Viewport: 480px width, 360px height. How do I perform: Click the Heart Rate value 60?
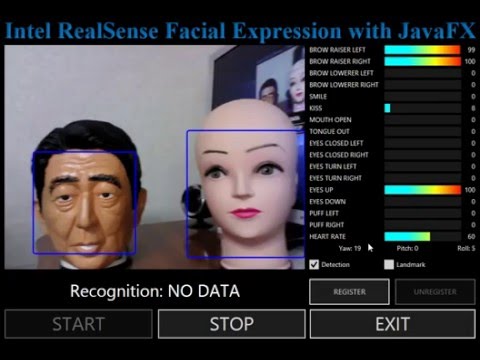click(x=471, y=236)
